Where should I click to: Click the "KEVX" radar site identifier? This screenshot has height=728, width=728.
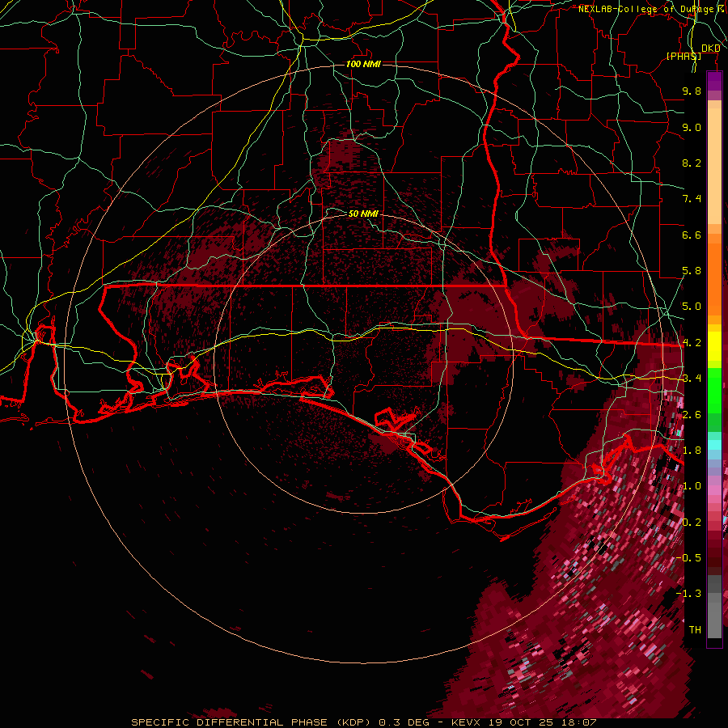click(466, 722)
